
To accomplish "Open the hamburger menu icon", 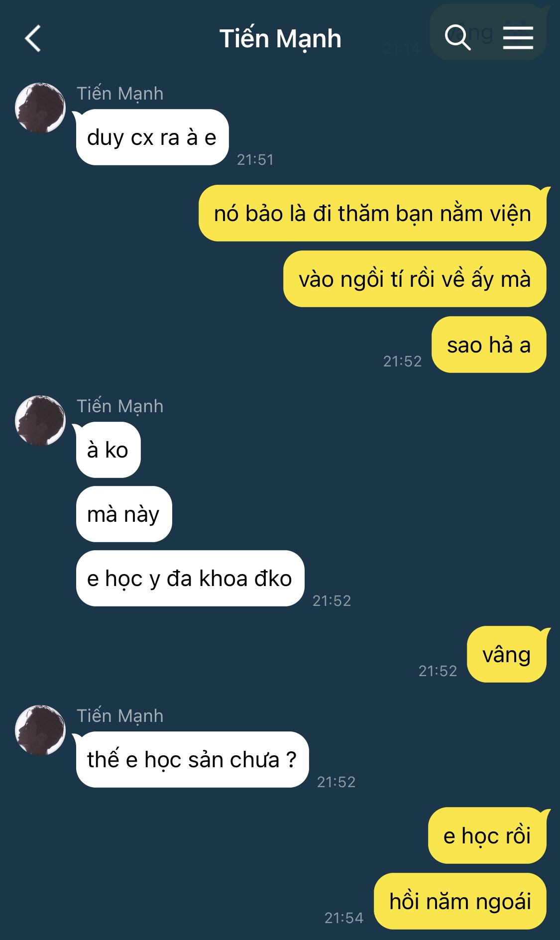I will click(x=518, y=38).
